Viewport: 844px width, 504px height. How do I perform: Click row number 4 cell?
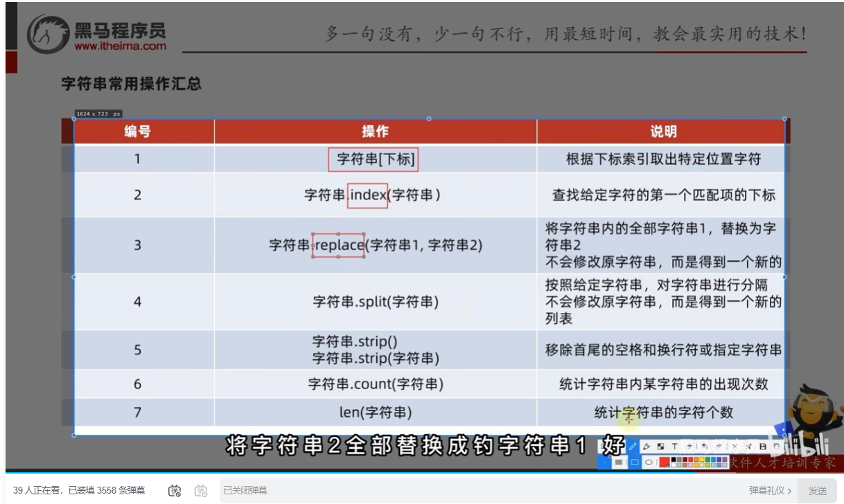pos(137,302)
